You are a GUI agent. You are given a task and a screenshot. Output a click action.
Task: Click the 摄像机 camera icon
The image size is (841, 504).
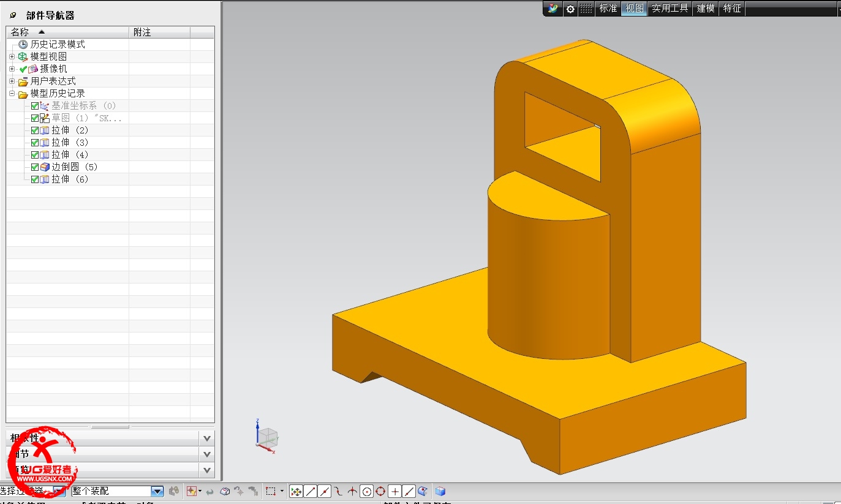click(x=33, y=69)
